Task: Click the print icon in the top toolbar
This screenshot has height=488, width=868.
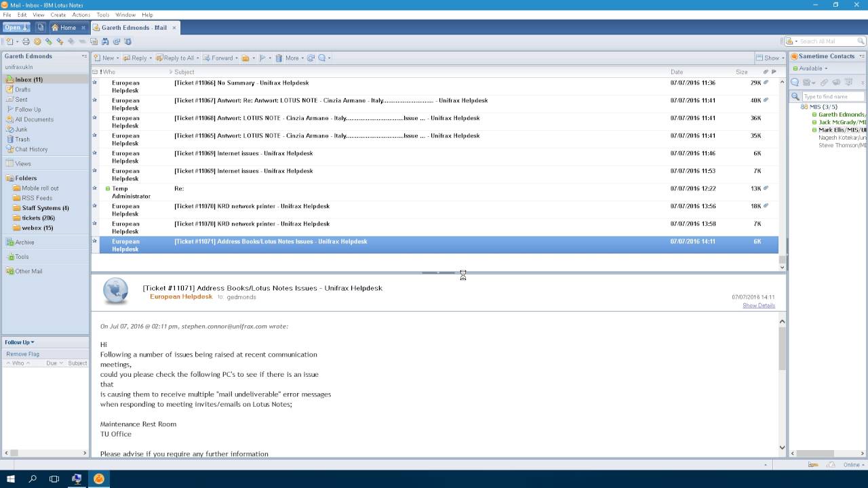Action: tap(26, 41)
